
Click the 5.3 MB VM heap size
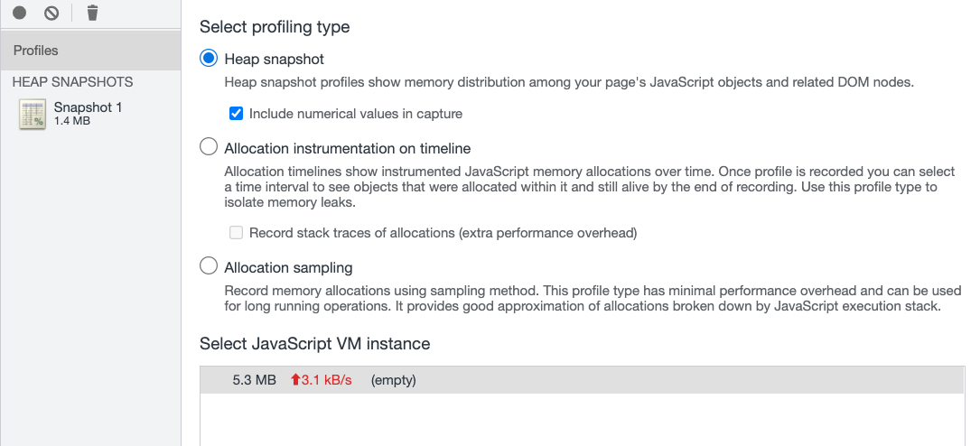tap(253, 380)
